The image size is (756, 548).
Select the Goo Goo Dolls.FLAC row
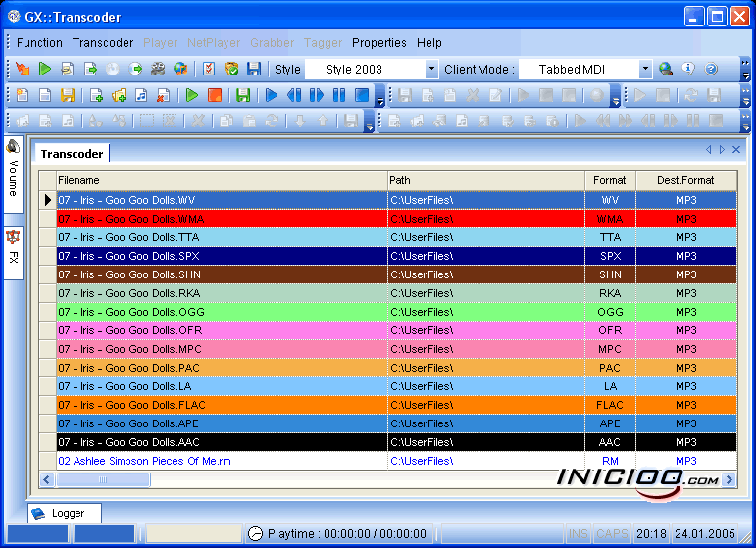pyautogui.click(x=396, y=405)
